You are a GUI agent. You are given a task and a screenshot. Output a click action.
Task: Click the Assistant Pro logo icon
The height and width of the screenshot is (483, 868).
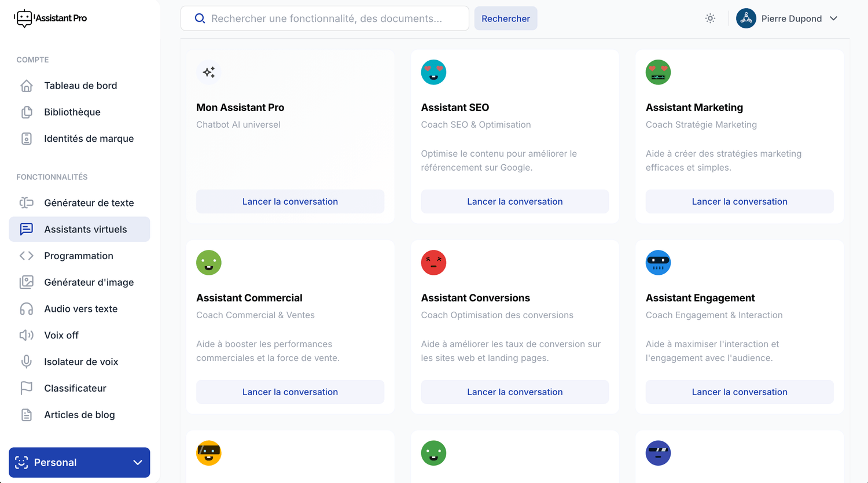24,19
